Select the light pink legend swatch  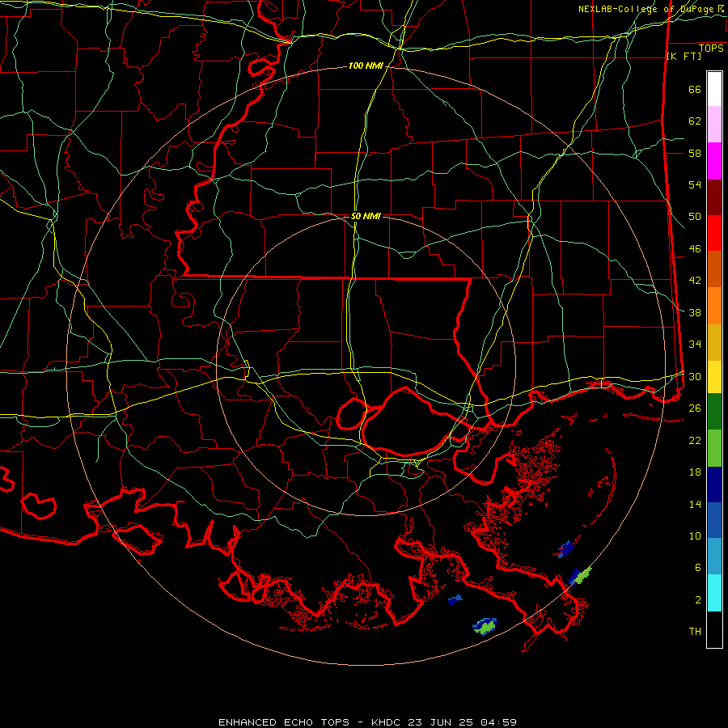pyautogui.click(x=714, y=124)
